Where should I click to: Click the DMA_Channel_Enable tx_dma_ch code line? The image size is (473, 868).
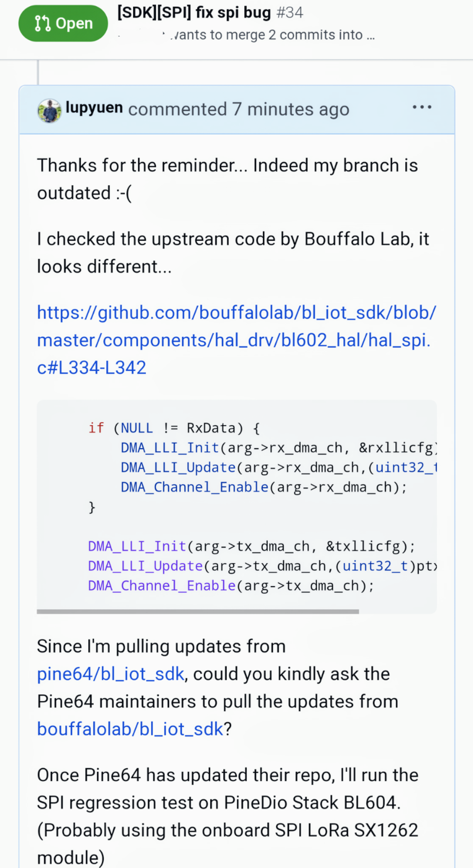pos(231,586)
